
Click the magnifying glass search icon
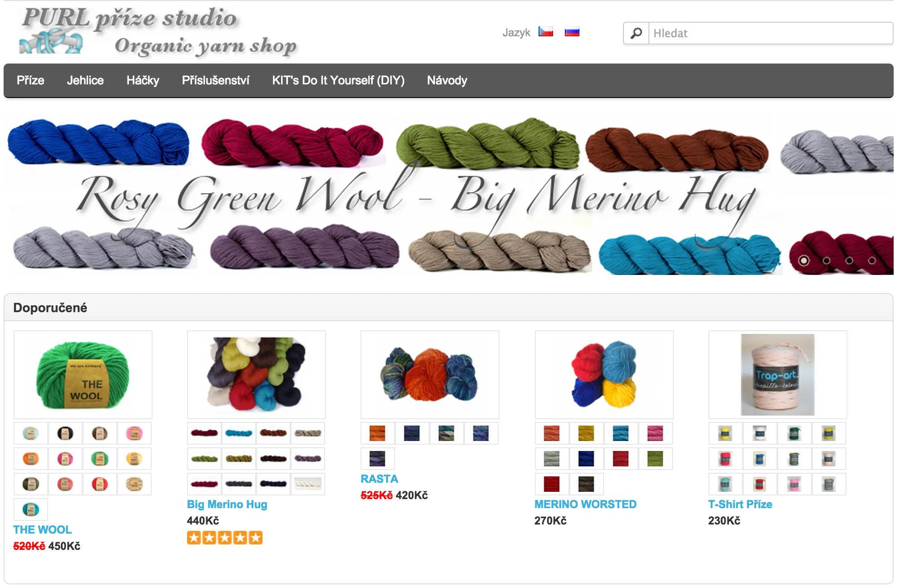pyautogui.click(x=636, y=33)
